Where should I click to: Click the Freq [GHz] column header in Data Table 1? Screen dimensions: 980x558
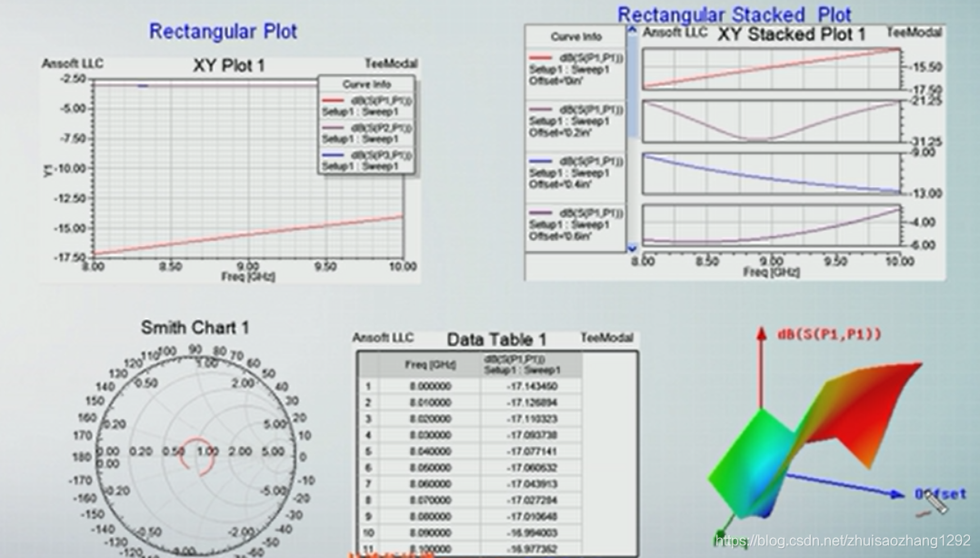430,365
